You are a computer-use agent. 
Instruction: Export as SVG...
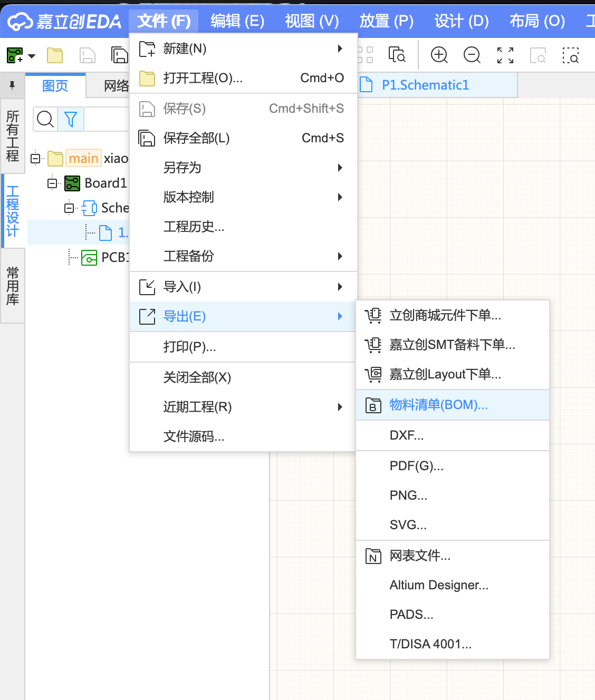pos(453,525)
